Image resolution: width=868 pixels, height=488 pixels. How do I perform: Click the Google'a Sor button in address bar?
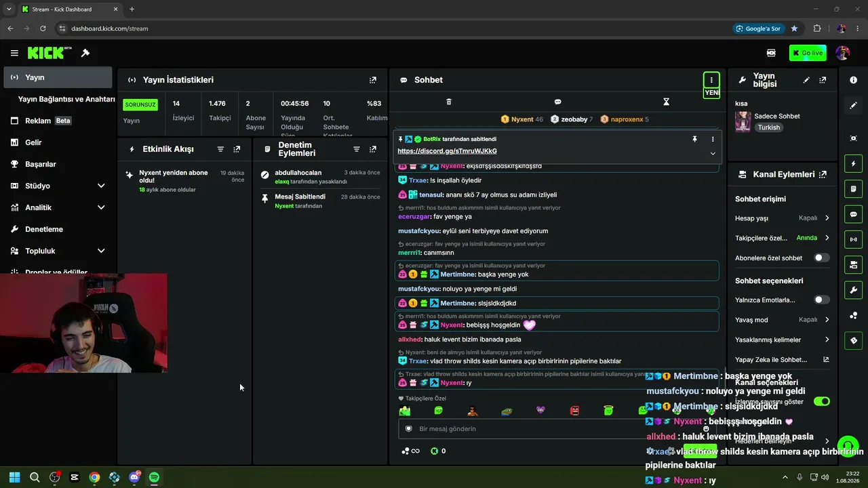758,28
